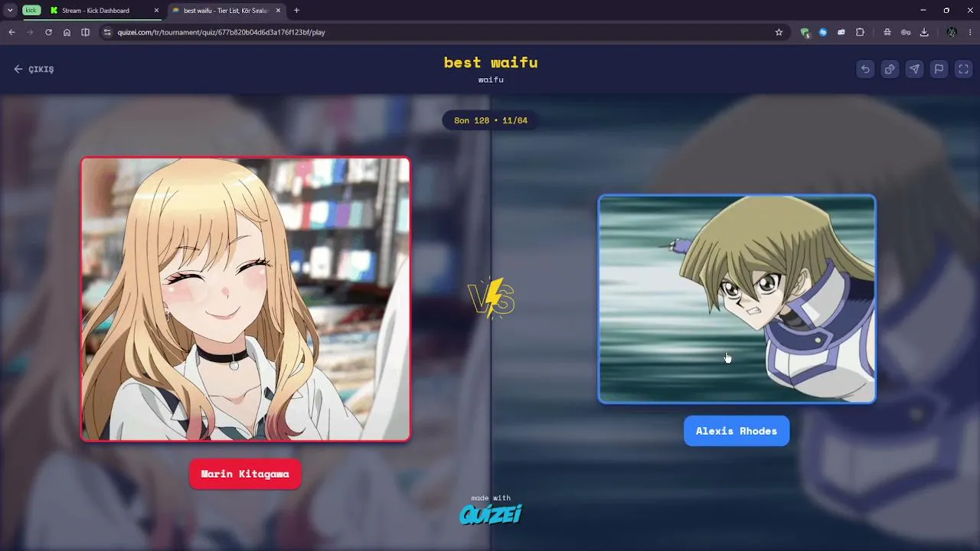Open the blue swirl extension icon
The height and width of the screenshot is (551, 980).
[823, 32]
